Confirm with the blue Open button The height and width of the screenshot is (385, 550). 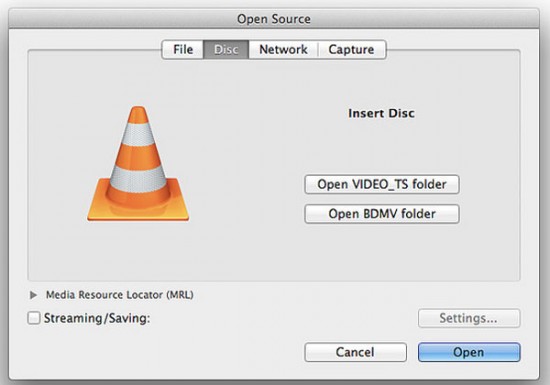pos(469,352)
